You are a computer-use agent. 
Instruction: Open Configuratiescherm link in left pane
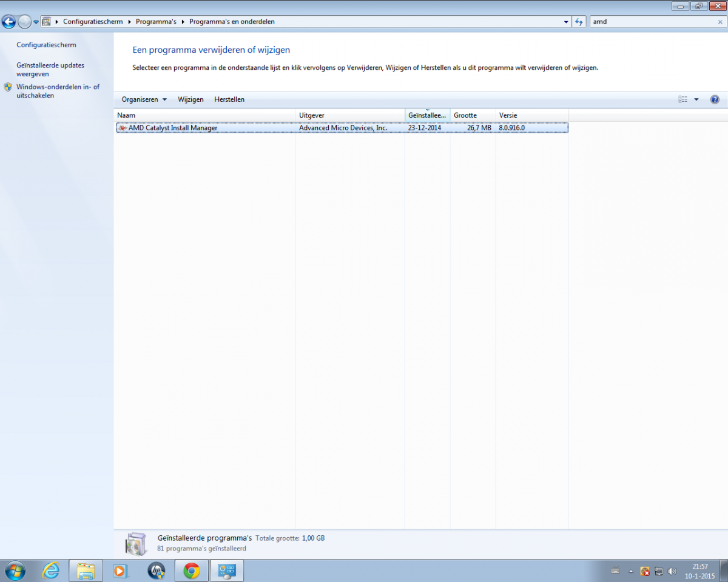click(46, 45)
